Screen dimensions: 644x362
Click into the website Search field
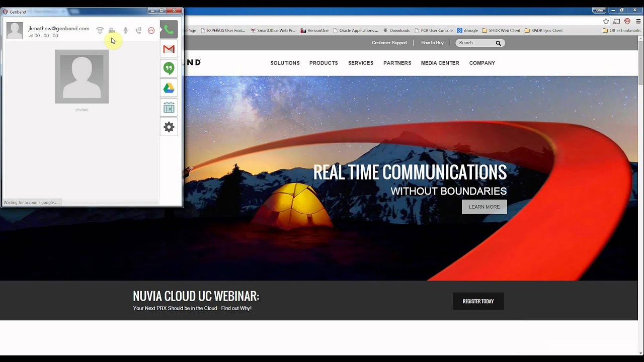point(475,43)
